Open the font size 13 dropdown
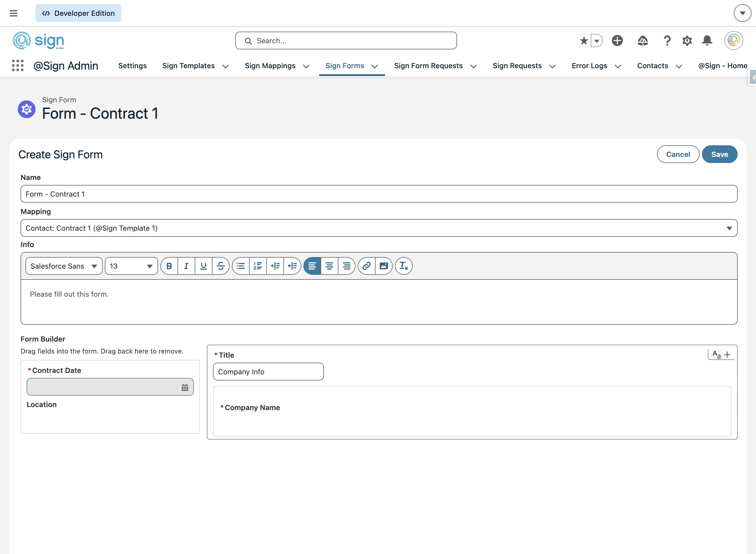Viewport: 756px width, 554px height. pyautogui.click(x=131, y=266)
